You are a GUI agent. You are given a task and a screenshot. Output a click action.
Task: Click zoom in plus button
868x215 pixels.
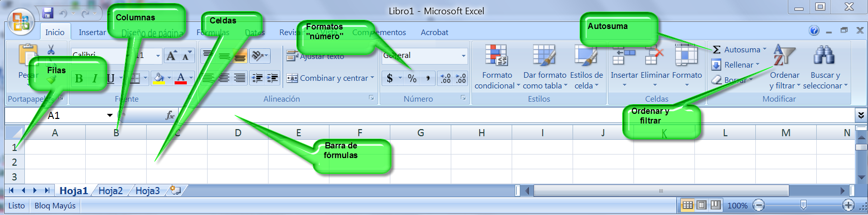[848, 205]
